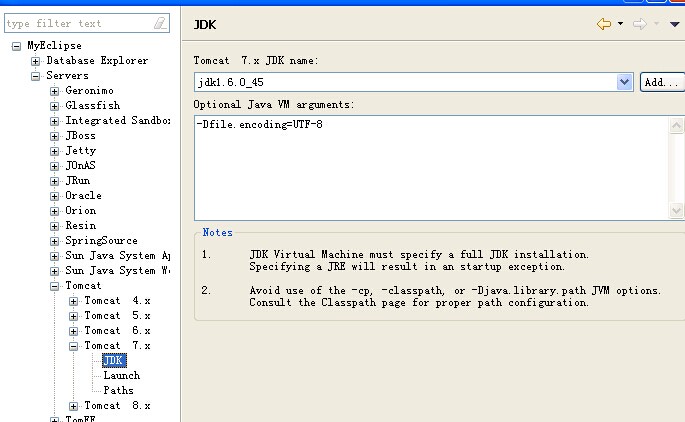Screen dimensions: 685x422
Task: Select the Tomcat 8.x tree item
Action: tap(117, 405)
